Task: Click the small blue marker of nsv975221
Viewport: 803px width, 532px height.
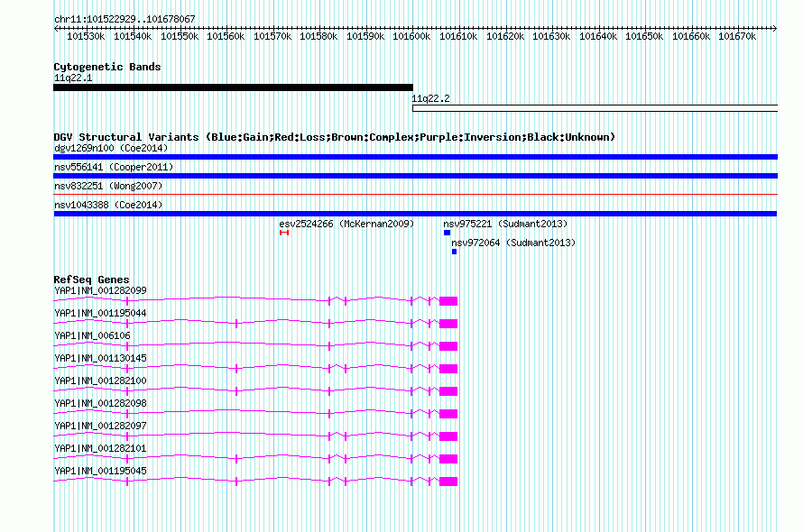Action: 448,233
